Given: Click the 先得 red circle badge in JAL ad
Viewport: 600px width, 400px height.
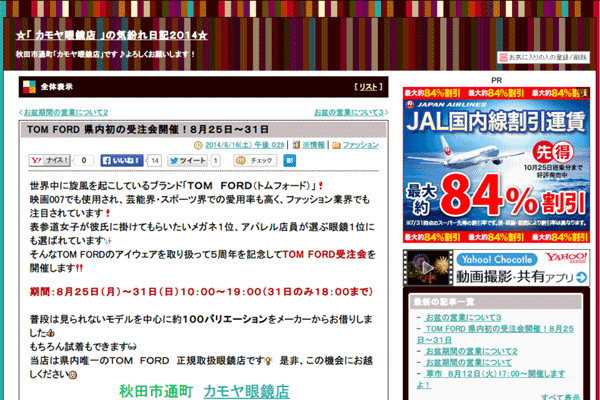Looking at the screenshot, I should pyautogui.click(x=554, y=152).
